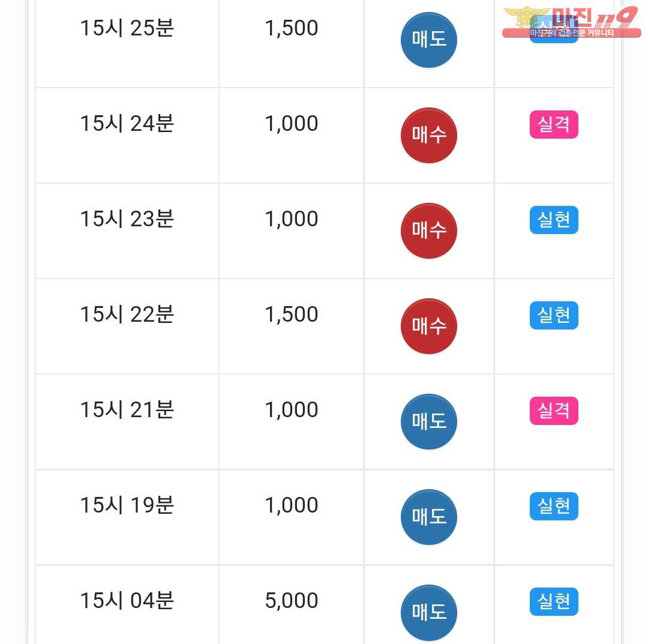Screen dimensions: 648x644
Task: Select the 실현 badge in 15시 22분 row
Action: click(x=554, y=315)
